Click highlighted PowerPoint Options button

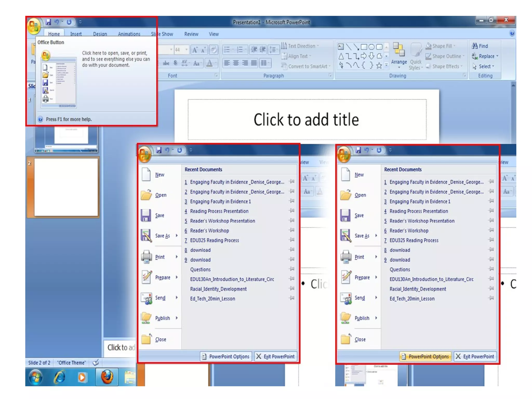425,356
